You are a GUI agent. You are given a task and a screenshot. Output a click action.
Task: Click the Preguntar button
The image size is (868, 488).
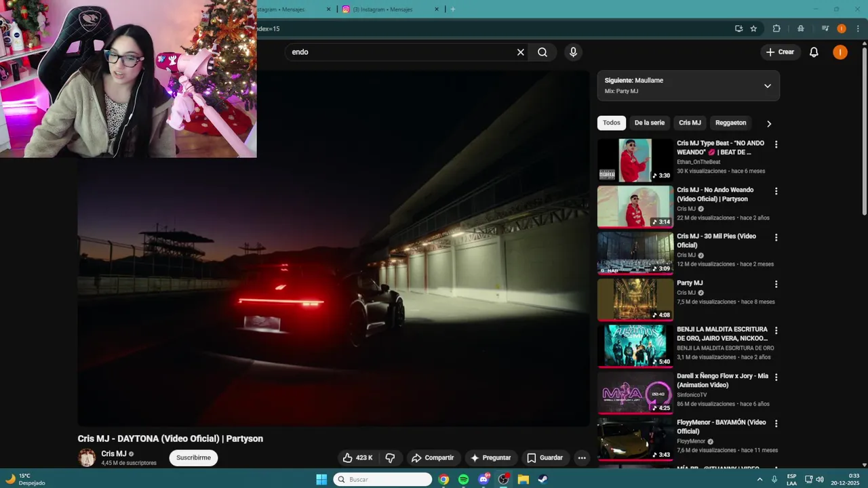(x=490, y=457)
